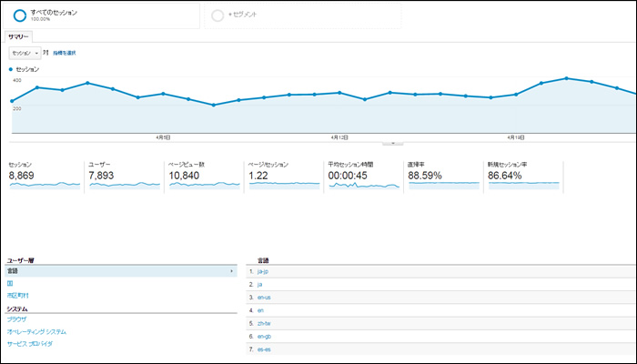Click the empty circle icon beside +セグメント
The height and width of the screenshot is (364, 637).
click(x=217, y=15)
